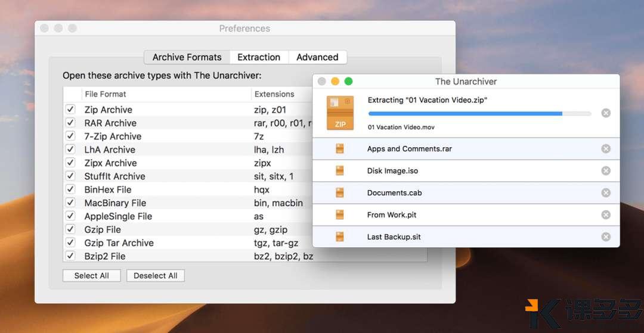Click archive icon beside Last Backup.sit
The width and height of the screenshot is (644, 333).
pyautogui.click(x=340, y=236)
